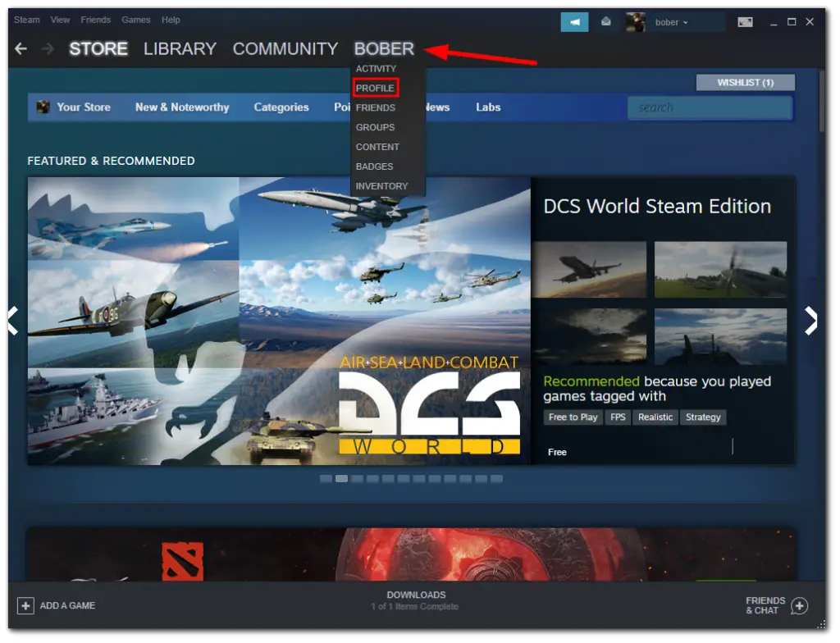Open the Steam menu
The width and height of the screenshot is (840, 643).
pos(26,19)
